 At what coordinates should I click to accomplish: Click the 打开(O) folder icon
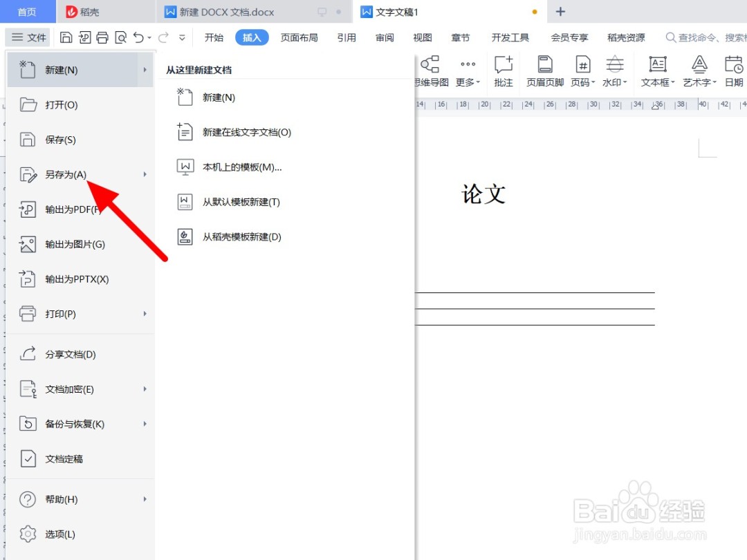(28, 105)
